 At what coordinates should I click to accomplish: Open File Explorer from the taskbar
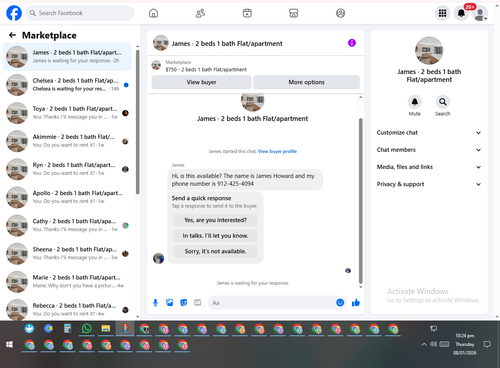pyautogui.click(x=106, y=329)
